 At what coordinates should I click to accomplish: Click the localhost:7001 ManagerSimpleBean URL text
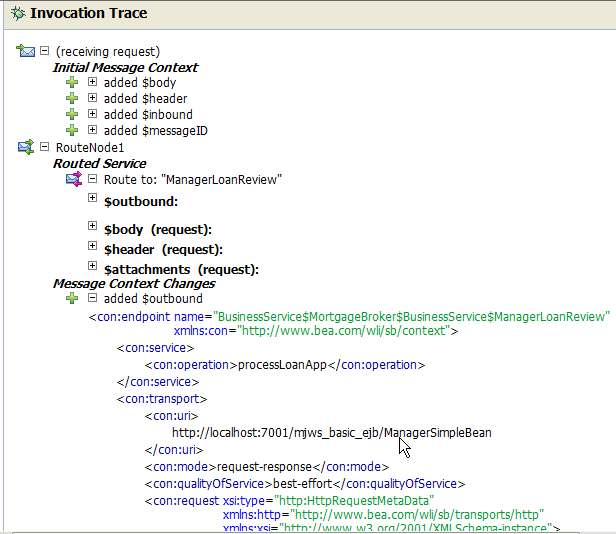pos(332,433)
